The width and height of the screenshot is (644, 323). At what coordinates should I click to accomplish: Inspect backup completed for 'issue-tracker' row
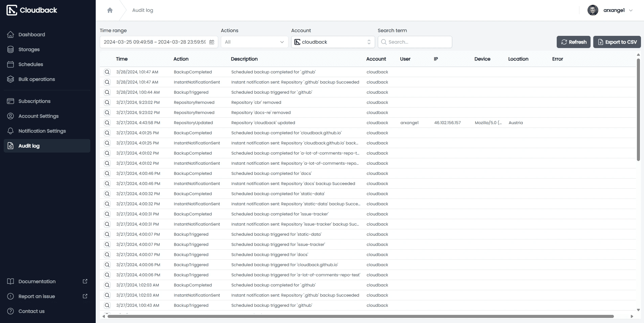(x=107, y=214)
